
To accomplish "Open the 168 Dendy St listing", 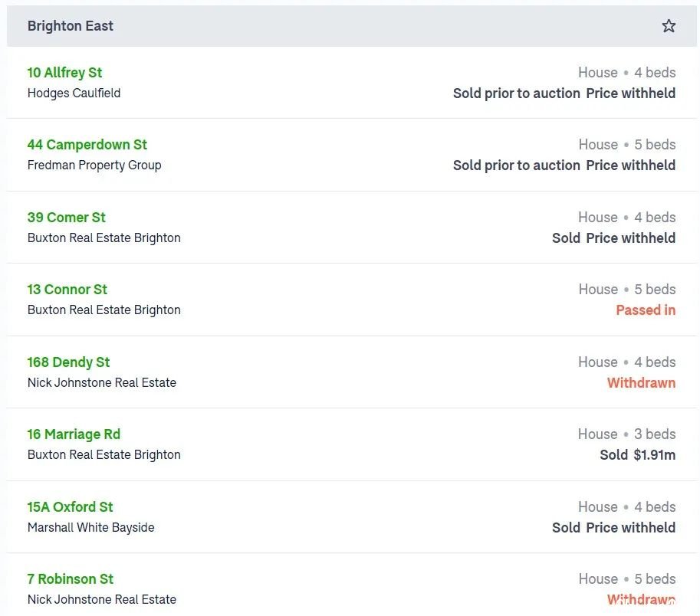I will coord(68,362).
